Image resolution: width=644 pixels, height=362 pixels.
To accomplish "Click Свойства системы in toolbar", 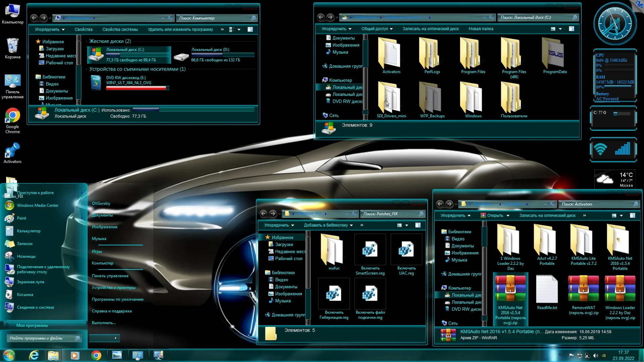I will [x=120, y=29].
